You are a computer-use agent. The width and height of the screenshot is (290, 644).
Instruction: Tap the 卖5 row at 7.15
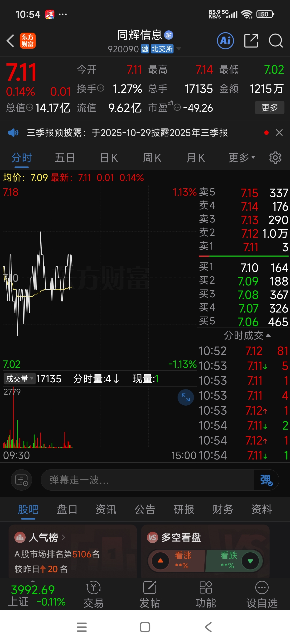pyautogui.click(x=243, y=193)
